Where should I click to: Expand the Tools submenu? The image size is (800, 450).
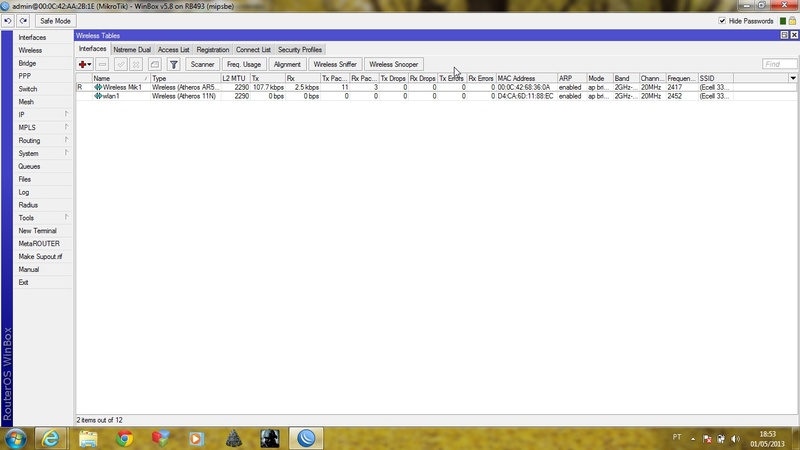pos(66,217)
